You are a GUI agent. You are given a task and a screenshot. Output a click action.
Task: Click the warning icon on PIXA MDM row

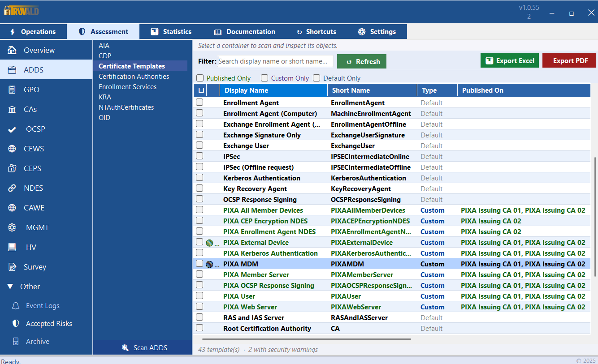(x=209, y=264)
